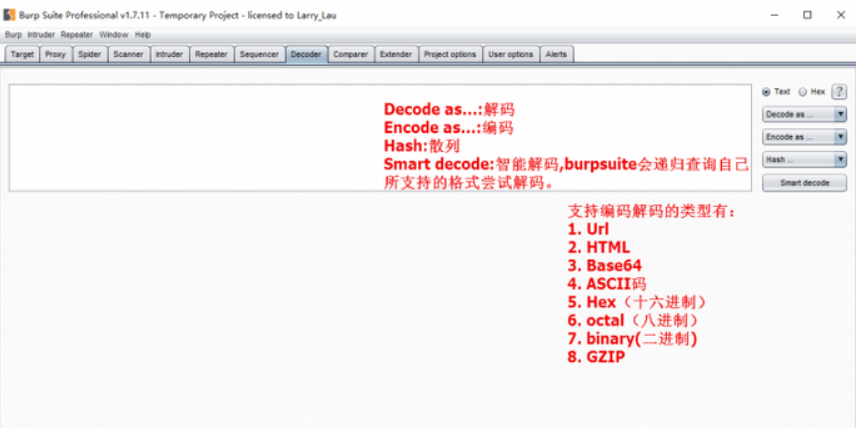The image size is (856, 428).
Task: Open the Scanner tab
Action: click(x=128, y=54)
